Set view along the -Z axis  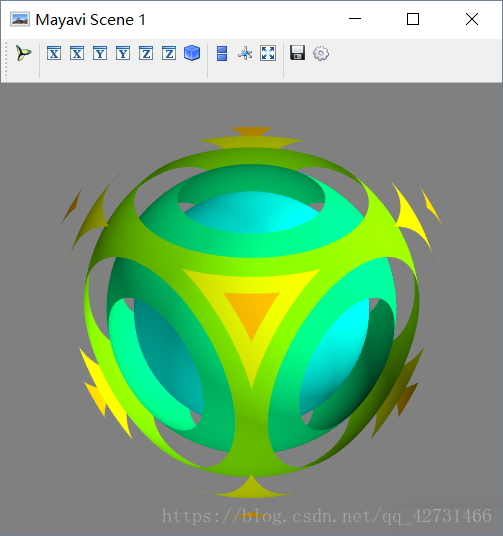point(169,53)
